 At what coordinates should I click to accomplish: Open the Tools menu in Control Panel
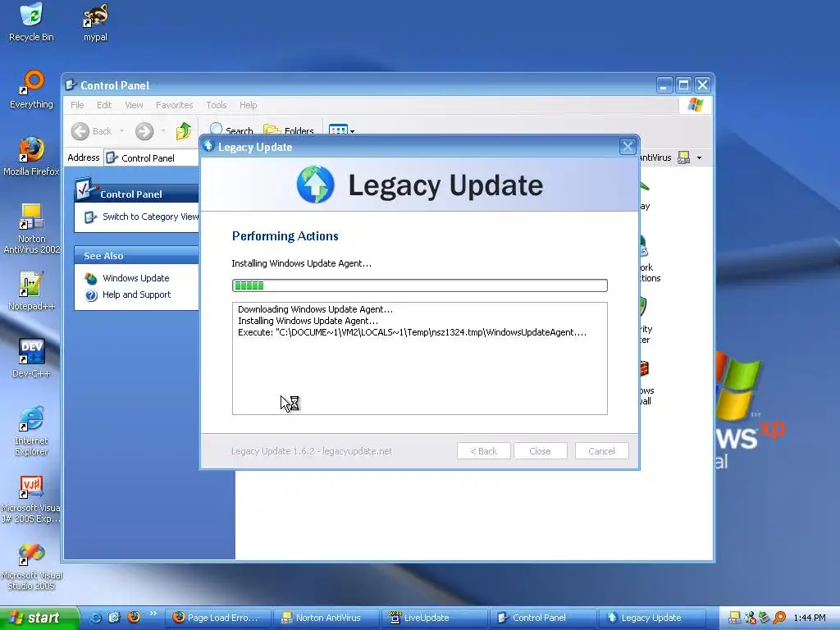pos(217,105)
